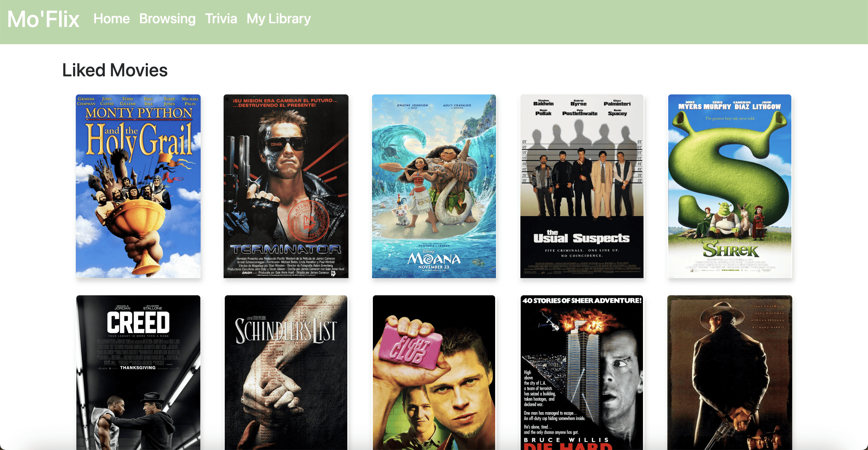Open the Terminator movie poster

286,186
